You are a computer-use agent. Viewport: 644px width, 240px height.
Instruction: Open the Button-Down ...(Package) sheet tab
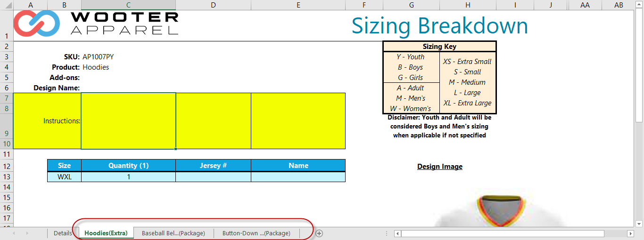256,233
